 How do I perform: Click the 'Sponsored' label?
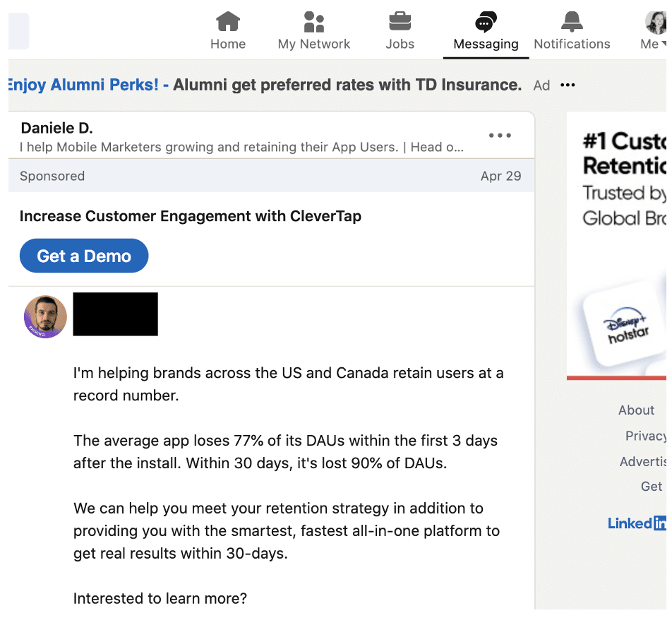click(52, 176)
